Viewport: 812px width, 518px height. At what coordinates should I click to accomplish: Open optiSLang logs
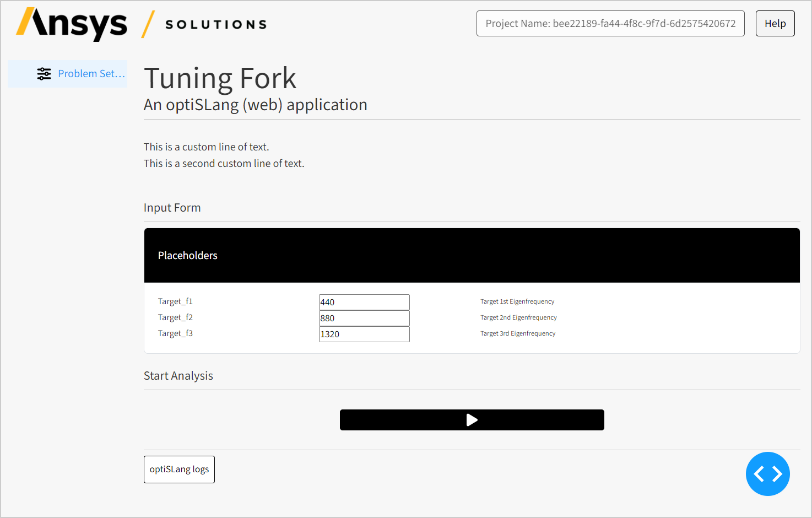coord(179,470)
